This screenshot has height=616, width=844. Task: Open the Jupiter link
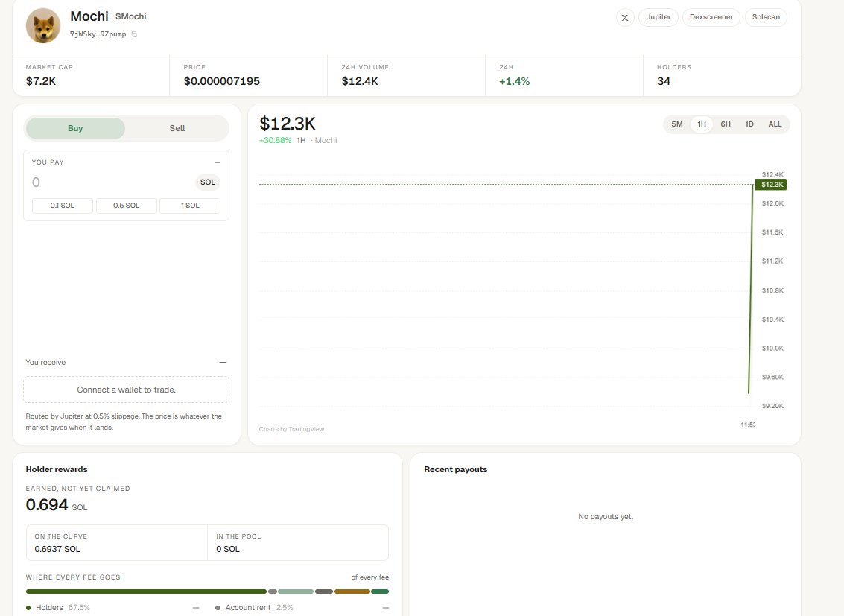(x=659, y=17)
